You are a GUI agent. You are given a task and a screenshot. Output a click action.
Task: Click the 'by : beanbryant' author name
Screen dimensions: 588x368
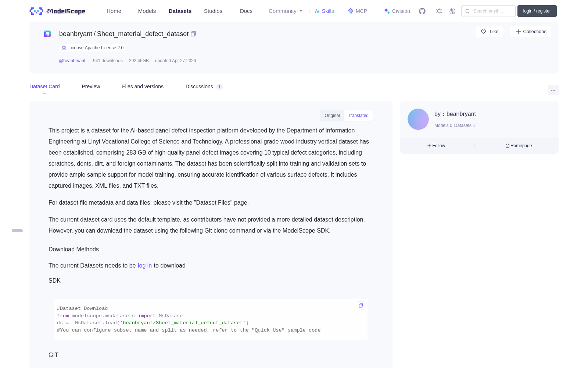[455, 114]
